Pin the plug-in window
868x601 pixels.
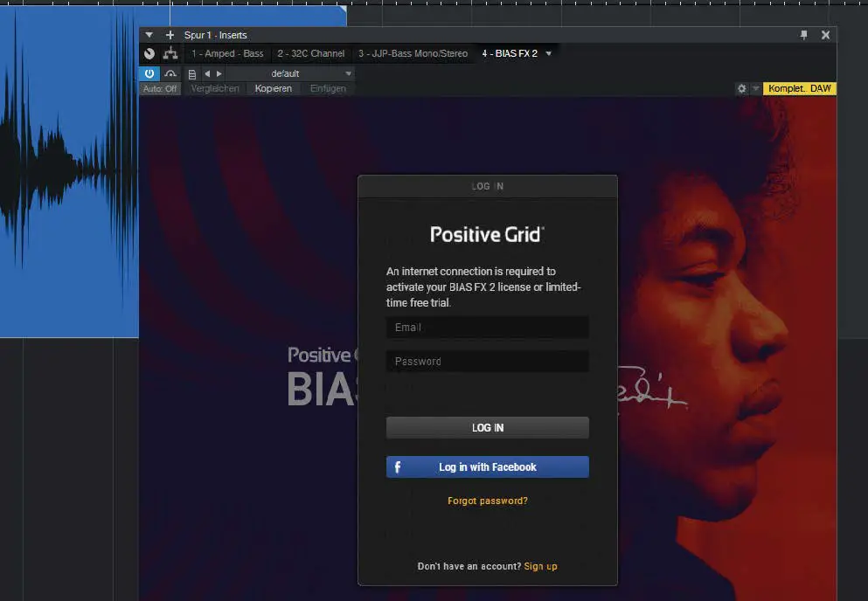(x=802, y=35)
